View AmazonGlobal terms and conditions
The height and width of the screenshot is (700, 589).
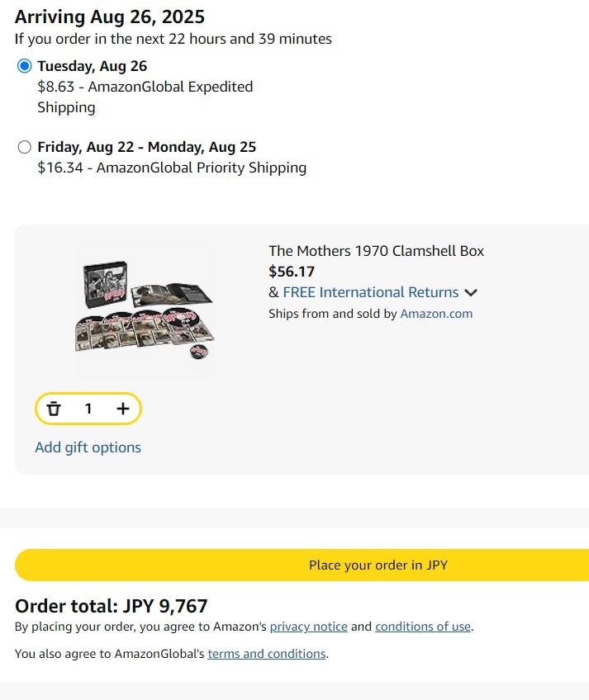tap(267, 654)
